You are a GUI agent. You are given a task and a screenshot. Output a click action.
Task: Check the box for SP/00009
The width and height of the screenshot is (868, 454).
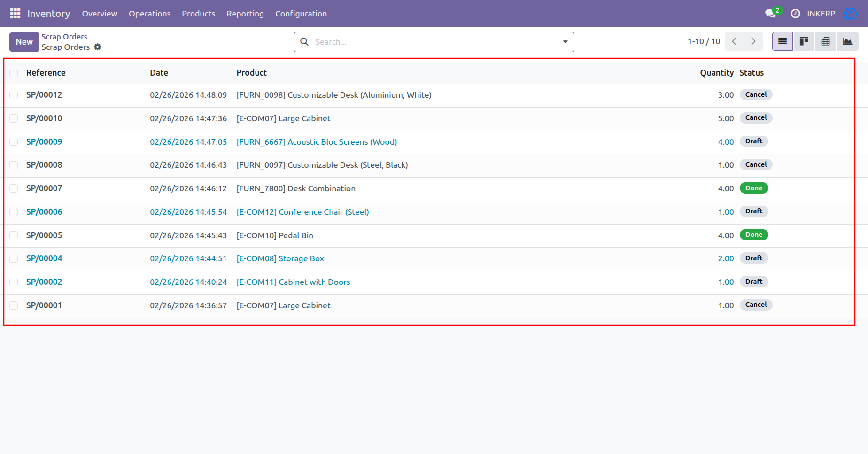pos(14,142)
